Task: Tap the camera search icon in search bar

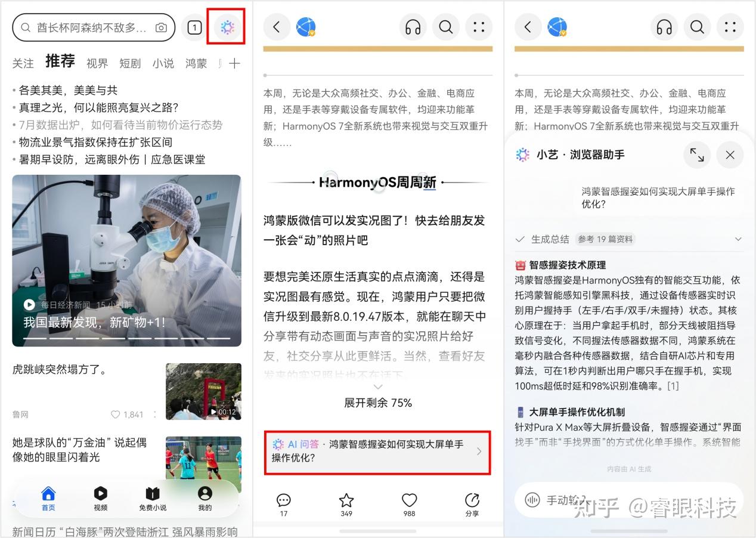Action: 161,27
